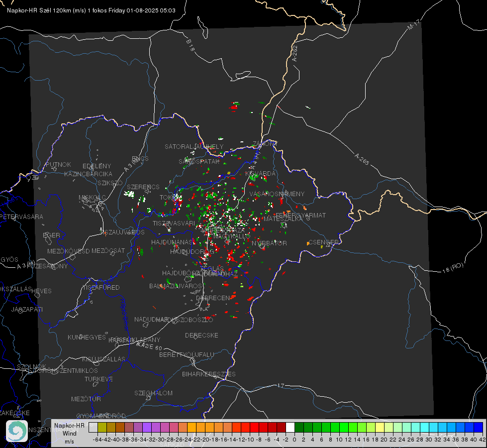This screenshot has height=448, width=487.
Task: Click the NYÍRBÁTOR label
Action: coord(269,243)
